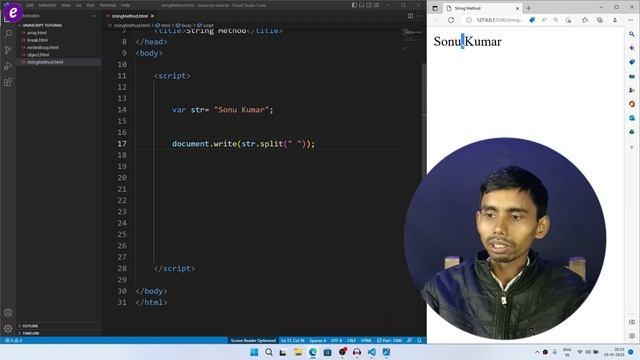Open the Edit menu in VS Code
The width and height of the screenshot is (640, 360).
[30, 5]
